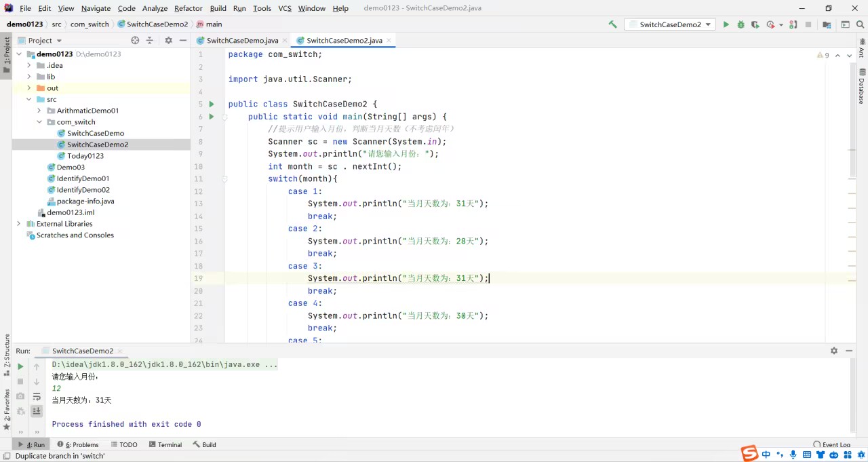Rerun program in Run panel

pos(20,366)
